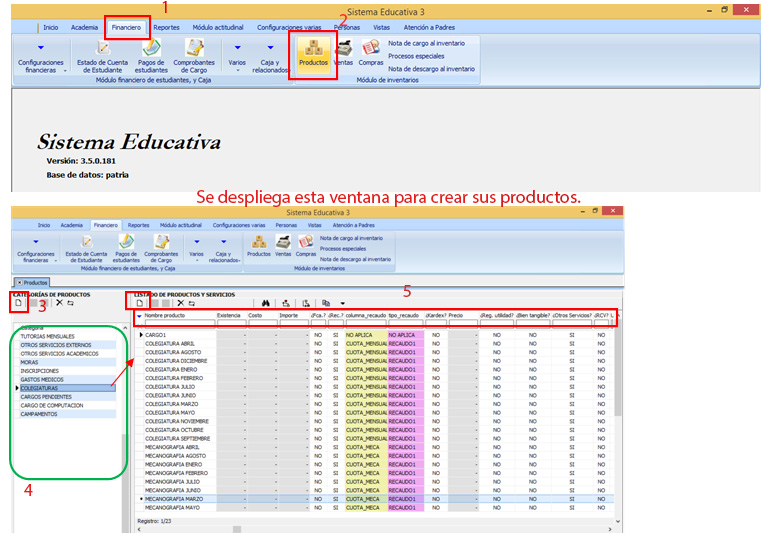Click toolbar icon right of the binoculars
764x534 pixels.
tap(286, 303)
